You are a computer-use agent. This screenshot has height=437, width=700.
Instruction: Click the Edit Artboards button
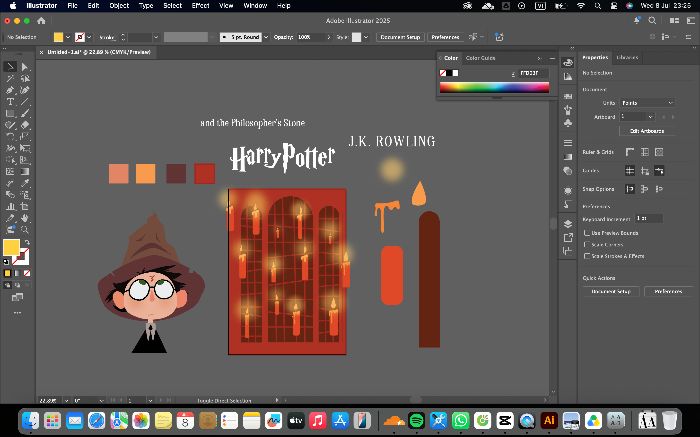coord(647,131)
